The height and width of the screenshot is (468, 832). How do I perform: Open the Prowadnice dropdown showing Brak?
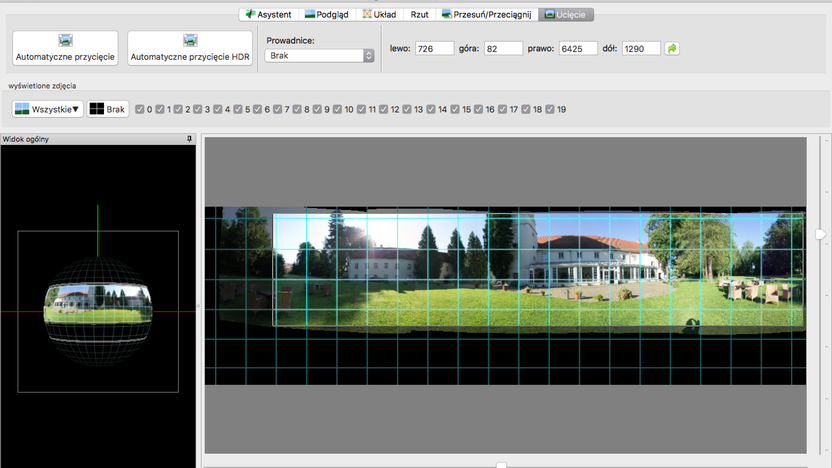coord(319,56)
